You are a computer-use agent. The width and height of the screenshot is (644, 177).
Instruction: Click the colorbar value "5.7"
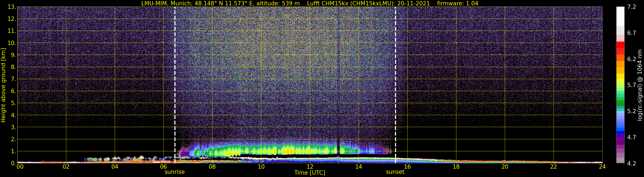[x=632, y=85]
